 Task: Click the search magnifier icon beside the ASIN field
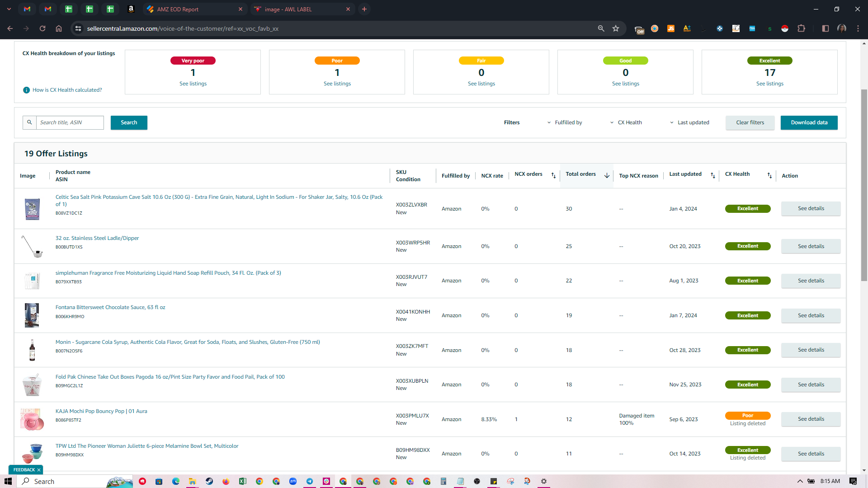29,122
